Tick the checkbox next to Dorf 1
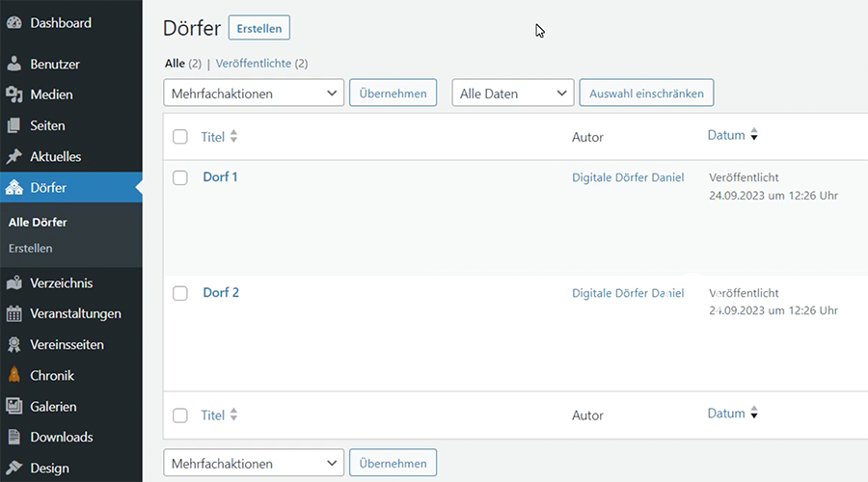 (180, 177)
